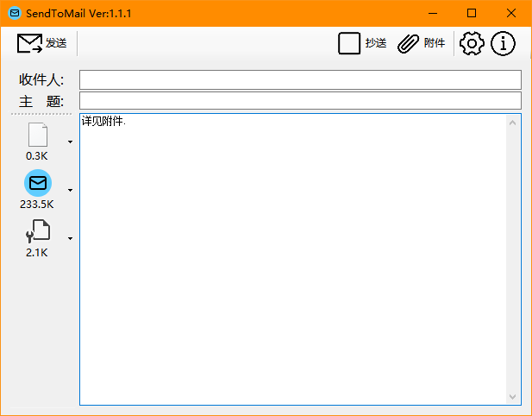Click in the message body text area
Viewport: 532px width, 416px height.
[293, 259]
